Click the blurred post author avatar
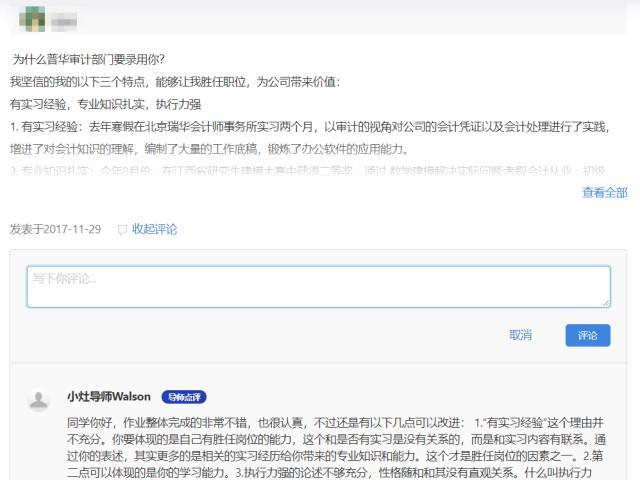The height and width of the screenshot is (480, 640). point(32,19)
